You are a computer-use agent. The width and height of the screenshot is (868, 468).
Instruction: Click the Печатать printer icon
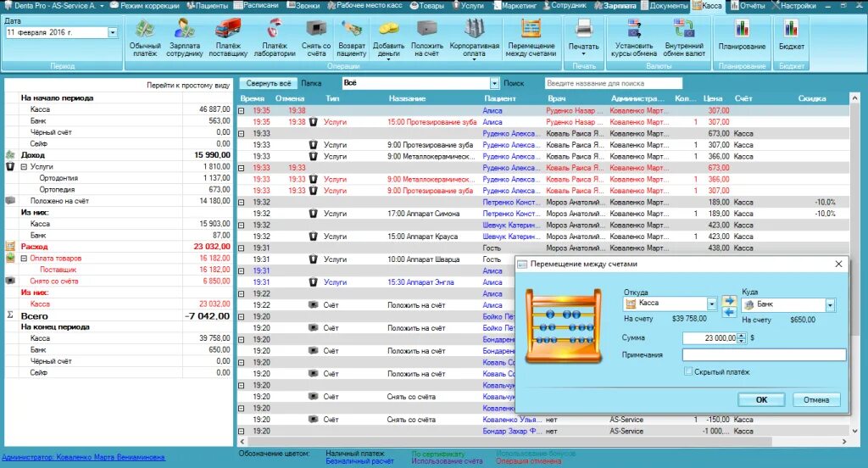click(x=583, y=37)
